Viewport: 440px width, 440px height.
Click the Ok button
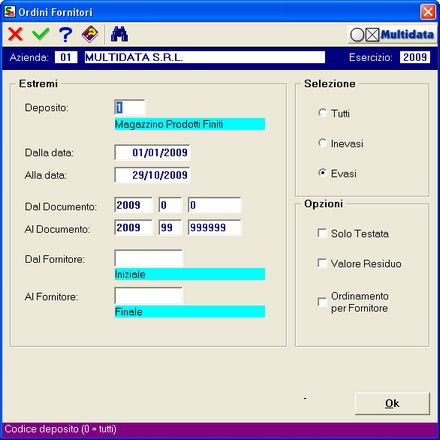(392, 404)
